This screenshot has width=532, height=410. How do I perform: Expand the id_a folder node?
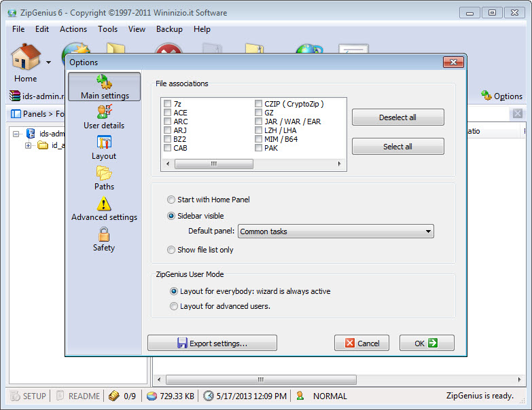(28, 145)
